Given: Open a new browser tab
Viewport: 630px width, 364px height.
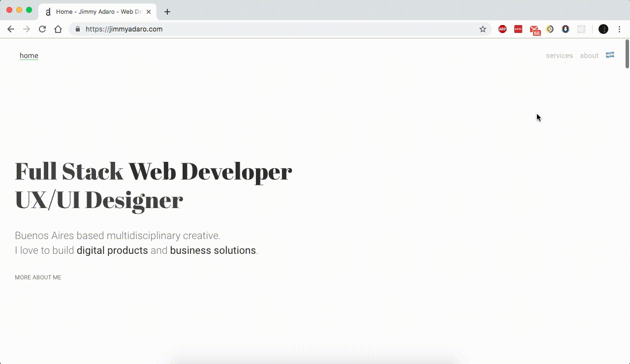Looking at the screenshot, I should click(x=167, y=12).
